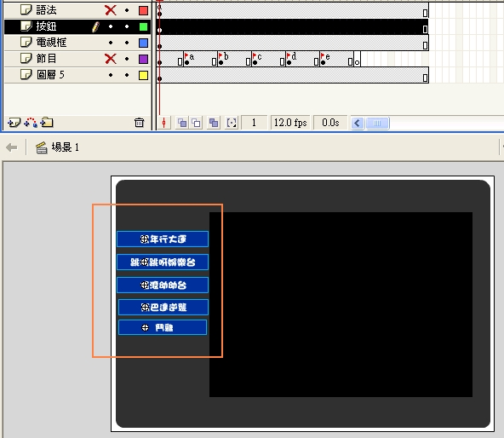Show the hidden 語法 layer via red X
504x438 pixels.
coord(111,10)
